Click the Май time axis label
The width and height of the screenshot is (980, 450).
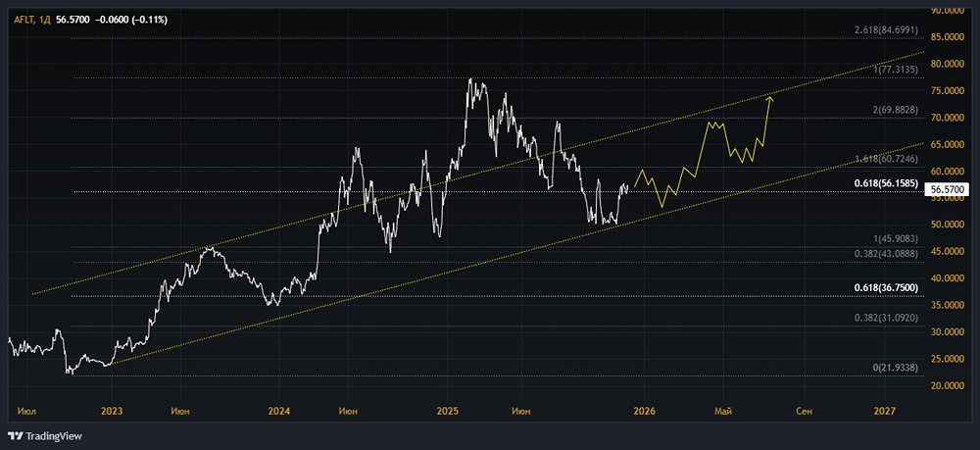click(x=723, y=411)
